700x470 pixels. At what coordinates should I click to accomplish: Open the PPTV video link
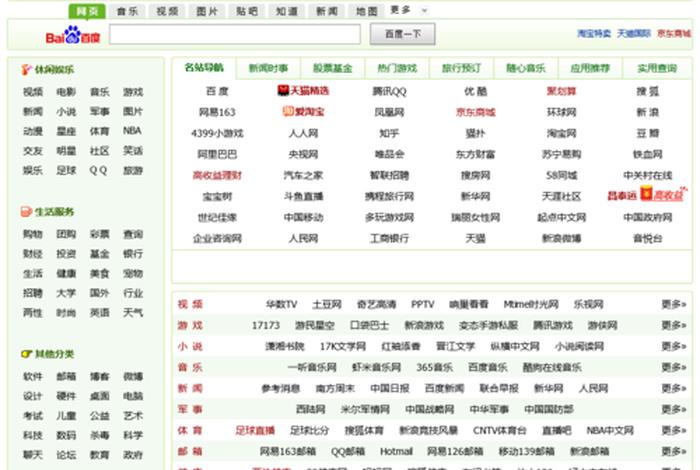(x=422, y=304)
